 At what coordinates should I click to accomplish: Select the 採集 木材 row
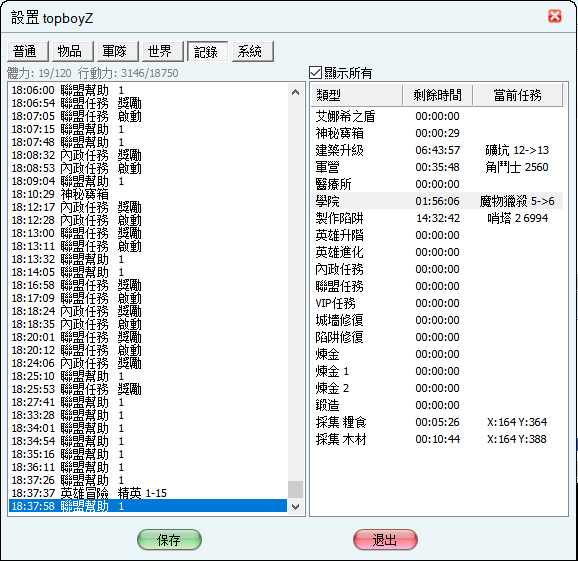coord(437,439)
